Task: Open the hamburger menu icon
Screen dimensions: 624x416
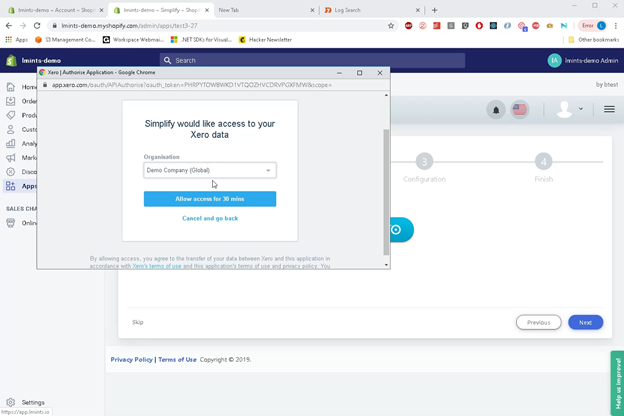Action: coord(609,109)
